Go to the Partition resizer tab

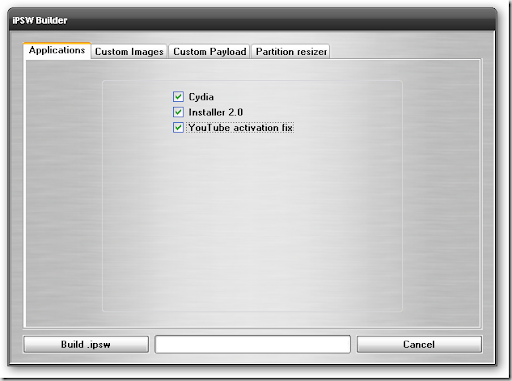click(x=291, y=52)
